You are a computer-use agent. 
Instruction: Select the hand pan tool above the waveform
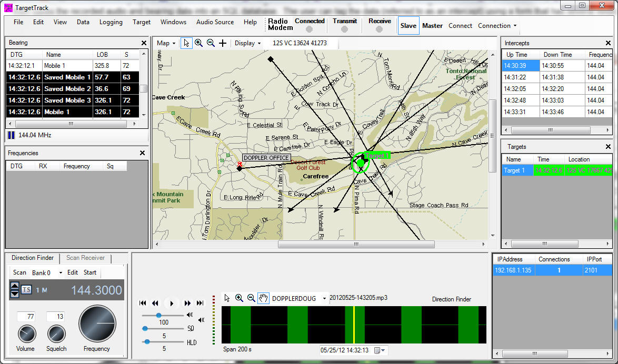coord(263,298)
